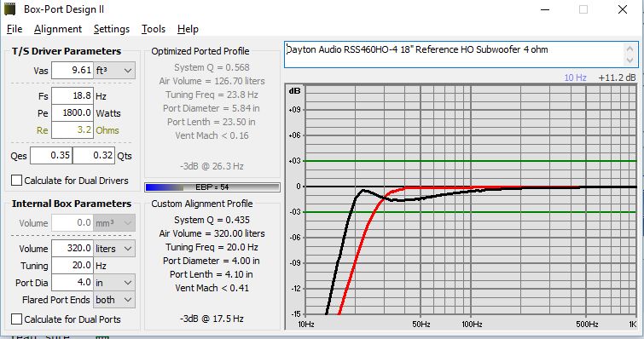This screenshot has height=339, width=644.
Task: Open the Alignment menu
Action: (58, 29)
